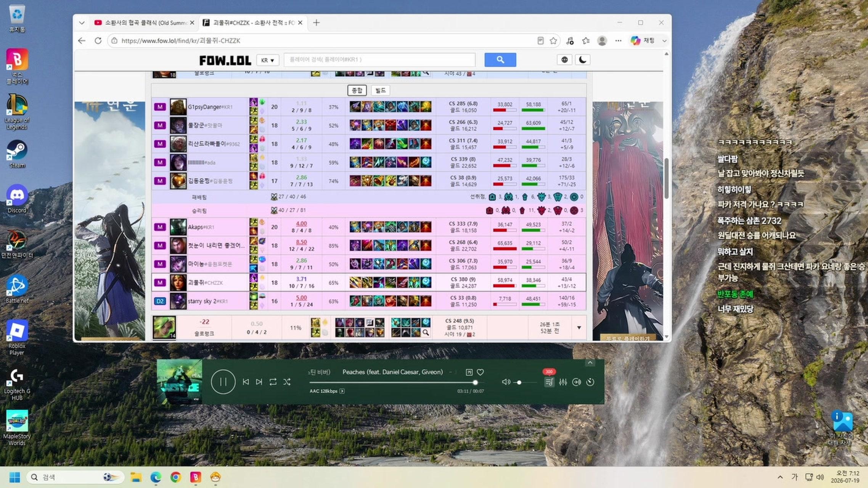868x488 pixels.
Task: Toggle dark mode moon icon
Action: tap(582, 60)
